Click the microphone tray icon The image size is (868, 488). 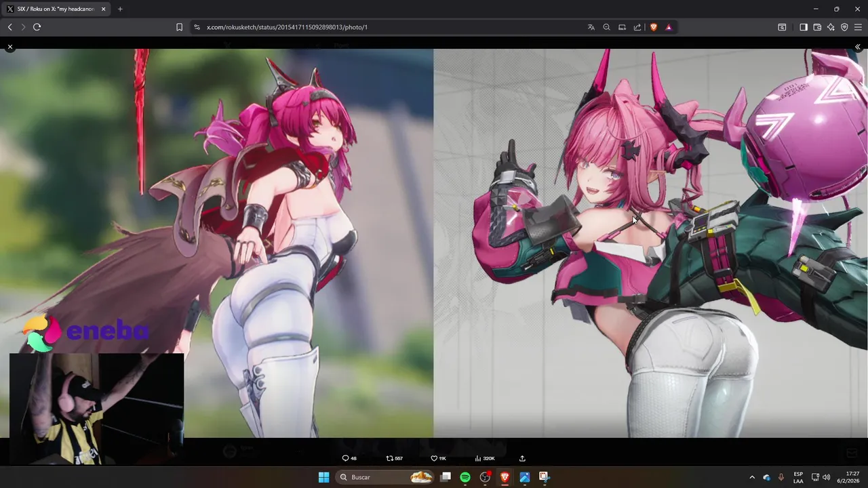pyautogui.click(x=781, y=477)
